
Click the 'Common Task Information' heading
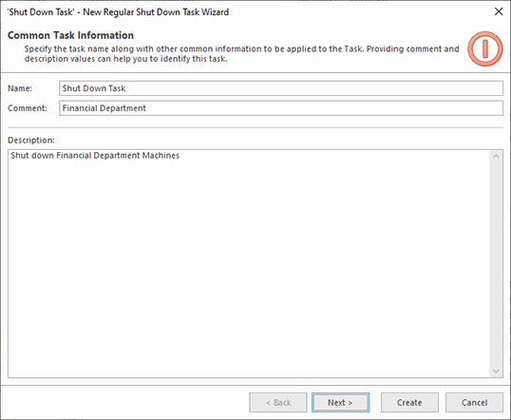(x=70, y=35)
